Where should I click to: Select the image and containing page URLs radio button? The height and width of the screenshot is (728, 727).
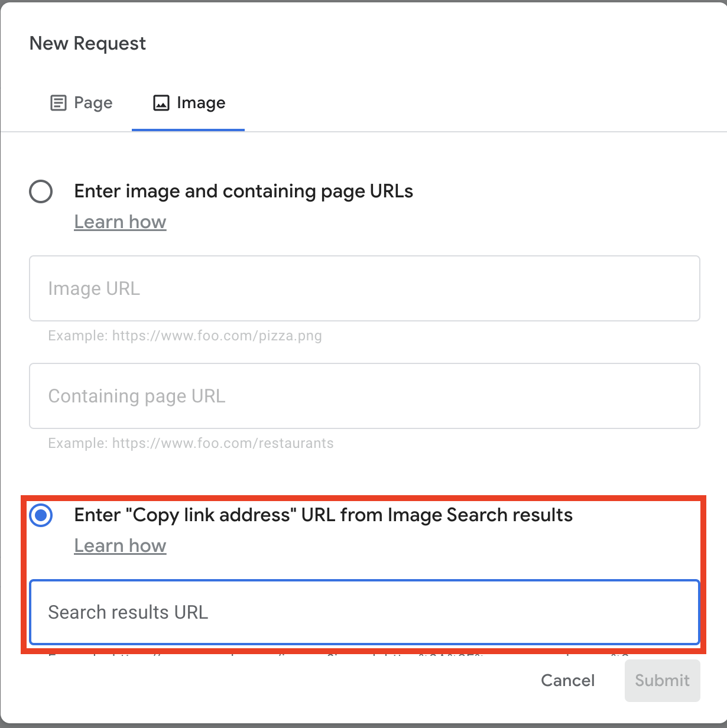pyautogui.click(x=41, y=191)
